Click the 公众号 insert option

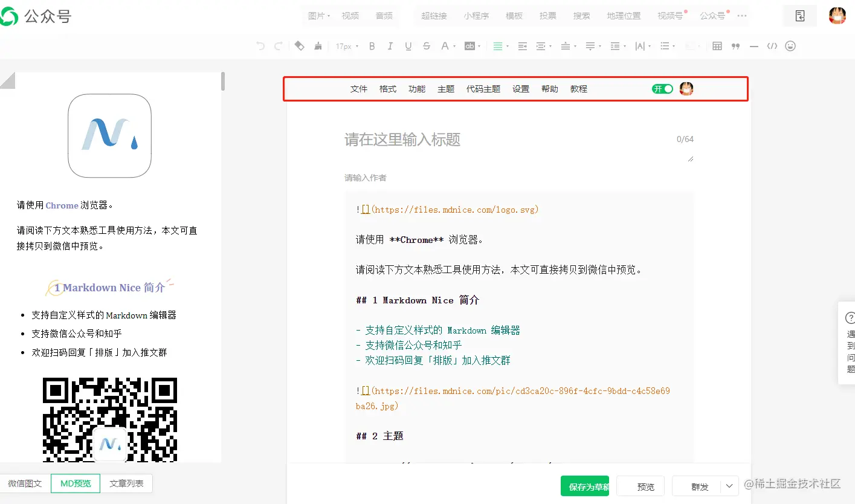click(x=712, y=16)
